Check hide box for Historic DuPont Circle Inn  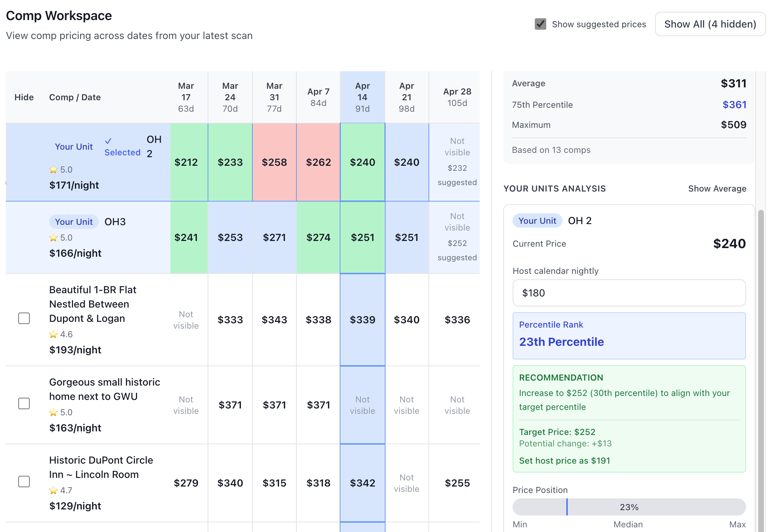coord(24,482)
